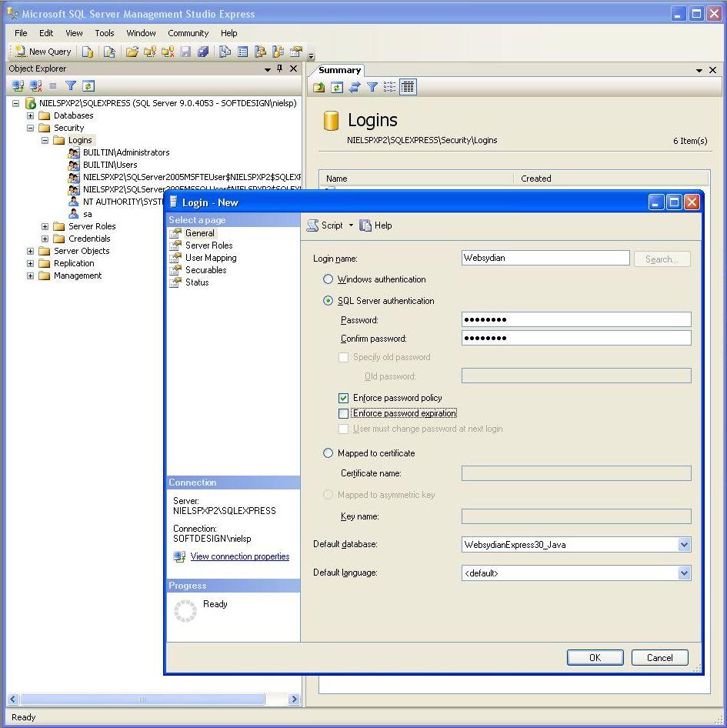Click the Password input field
The image size is (727, 728).
click(x=576, y=319)
